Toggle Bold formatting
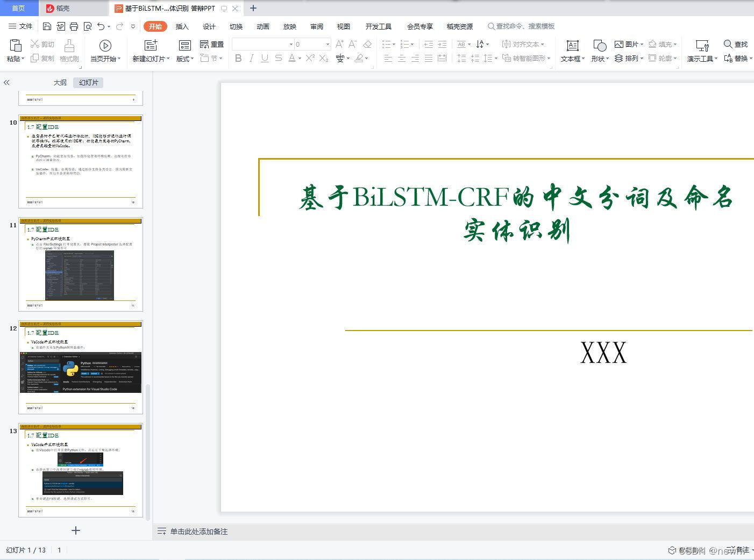Screen dimensions: 754x560 click(238, 58)
